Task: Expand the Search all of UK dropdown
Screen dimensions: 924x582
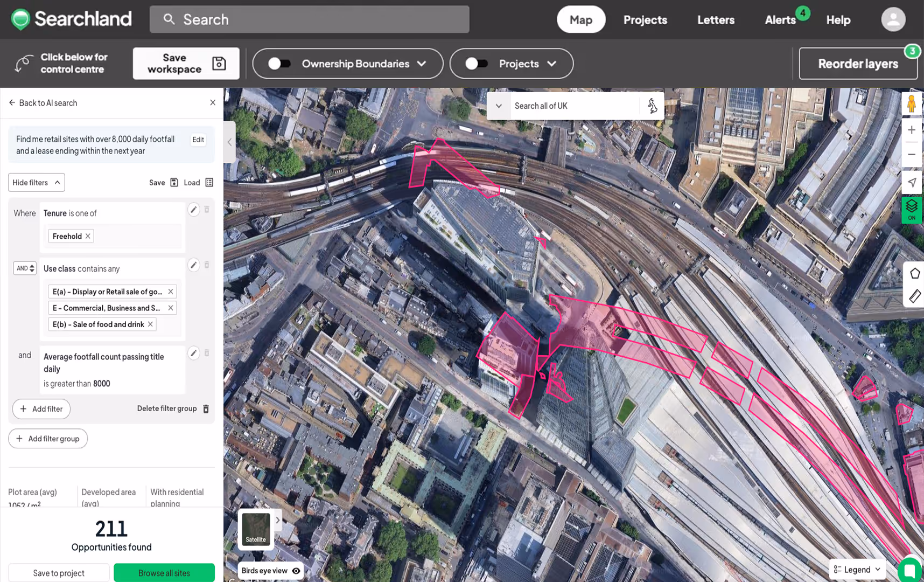Action: click(x=499, y=106)
